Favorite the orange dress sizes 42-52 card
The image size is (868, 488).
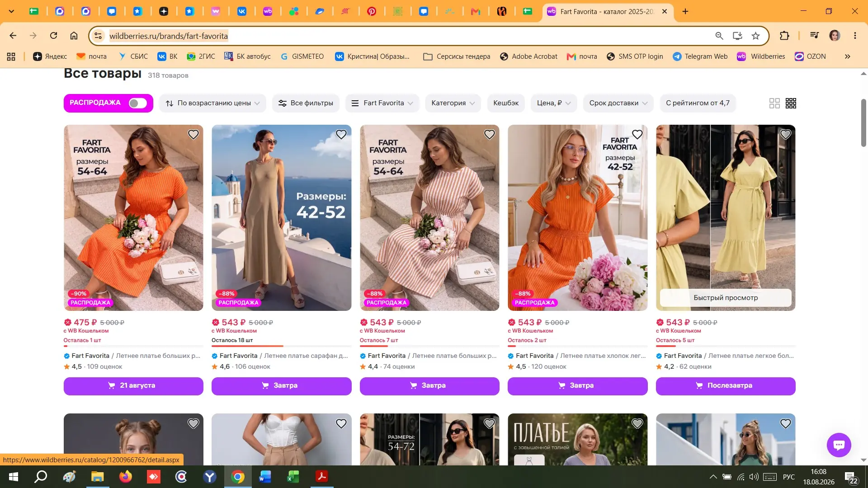[x=637, y=135]
